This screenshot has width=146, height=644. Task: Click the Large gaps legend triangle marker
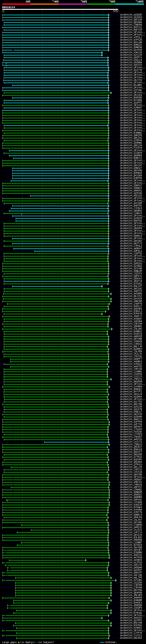tap(19, 642)
